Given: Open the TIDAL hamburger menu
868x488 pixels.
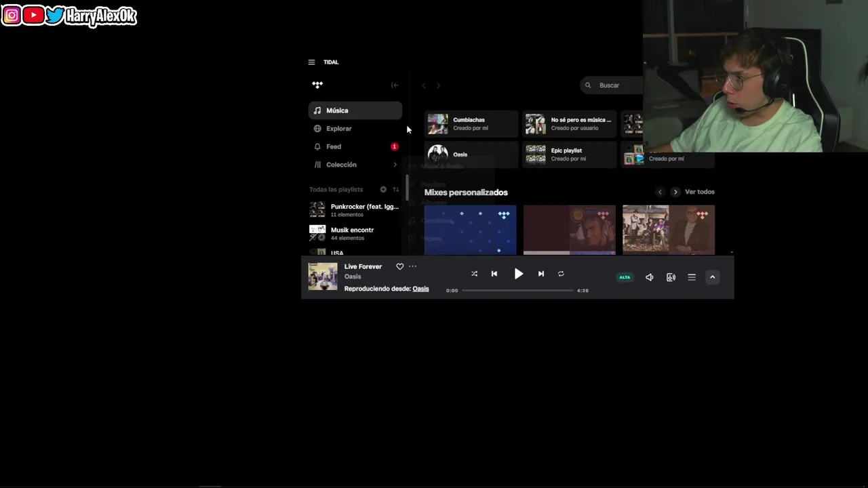Looking at the screenshot, I should [311, 62].
